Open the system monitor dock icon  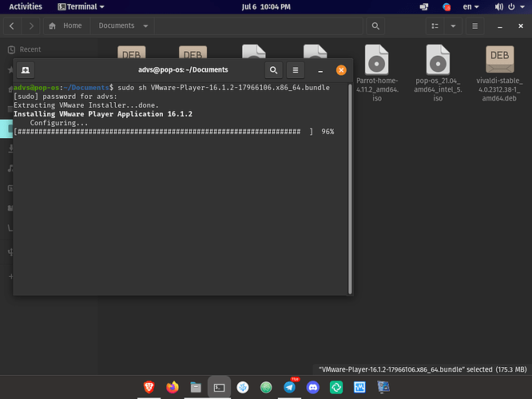coord(359,387)
